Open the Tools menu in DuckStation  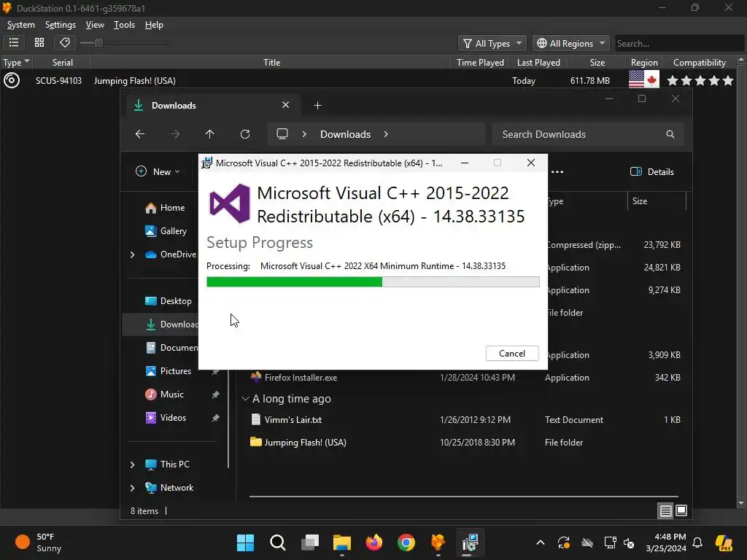(x=124, y=25)
